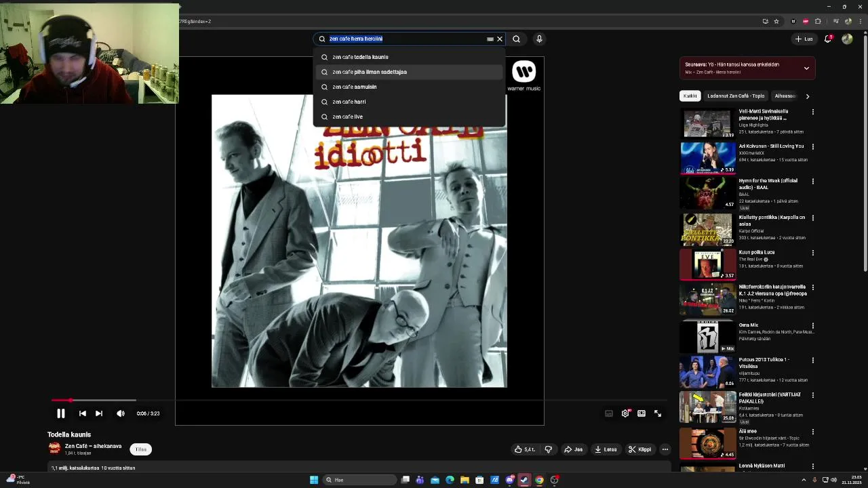Screen dimensions: 868x488
Task: Open options for Ari Koivunen video
Action: [812, 146]
